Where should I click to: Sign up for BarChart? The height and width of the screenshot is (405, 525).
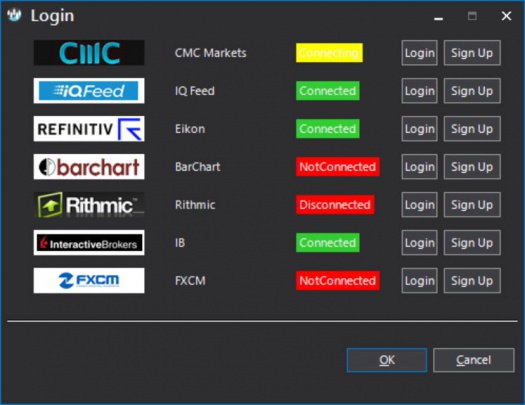pos(472,167)
